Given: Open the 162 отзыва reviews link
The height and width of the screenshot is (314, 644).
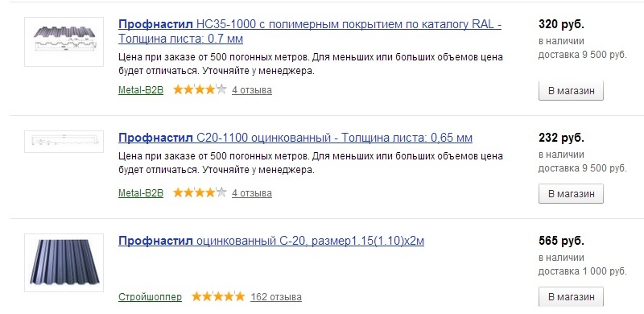Looking at the screenshot, I should [276, 297].
